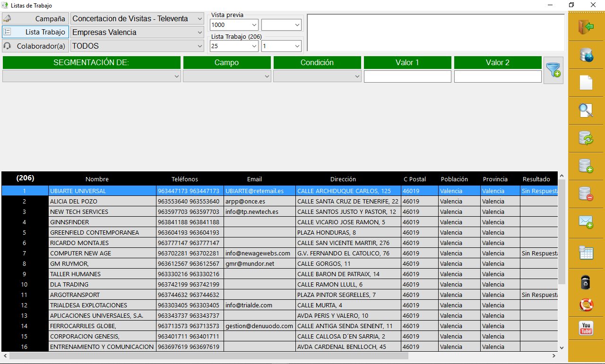Click the add database record icon

[586, 166]
